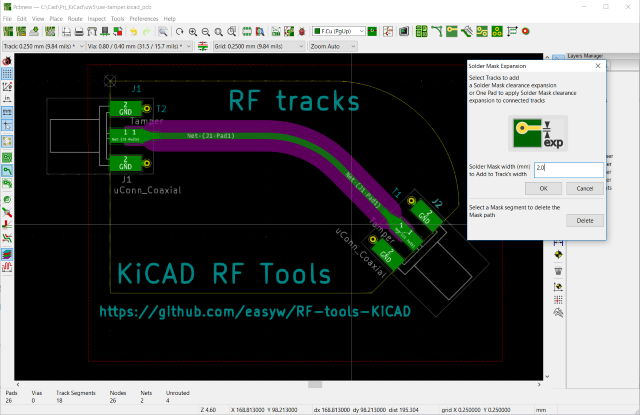640x415 pixels.
Task: Open the Preferences menu
Action: click(143, 19)
